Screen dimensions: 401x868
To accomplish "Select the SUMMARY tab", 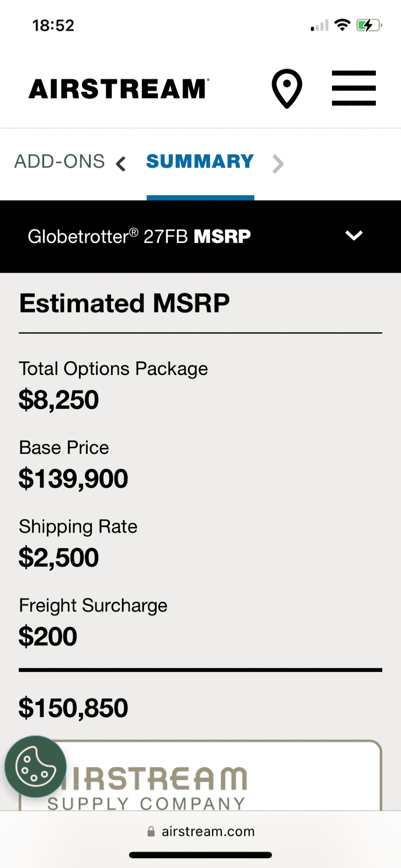I will click(200, 161).
